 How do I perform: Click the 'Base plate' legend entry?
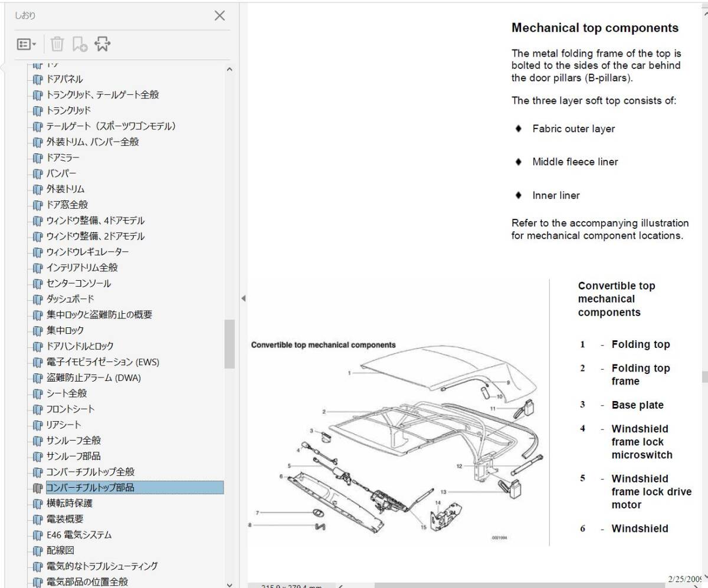click(x=637, y=405)
